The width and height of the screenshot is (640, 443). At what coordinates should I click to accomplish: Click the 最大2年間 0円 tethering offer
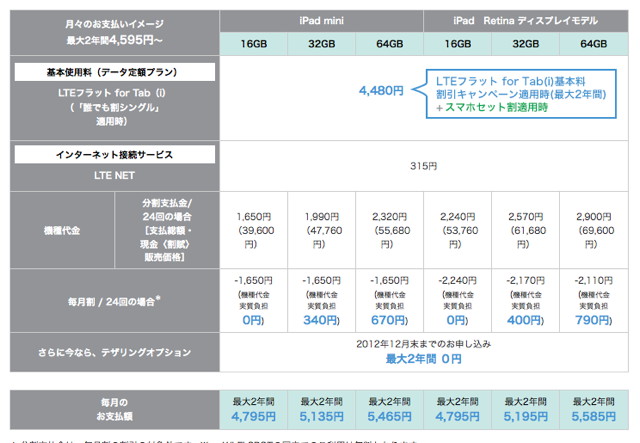(425, 357)
